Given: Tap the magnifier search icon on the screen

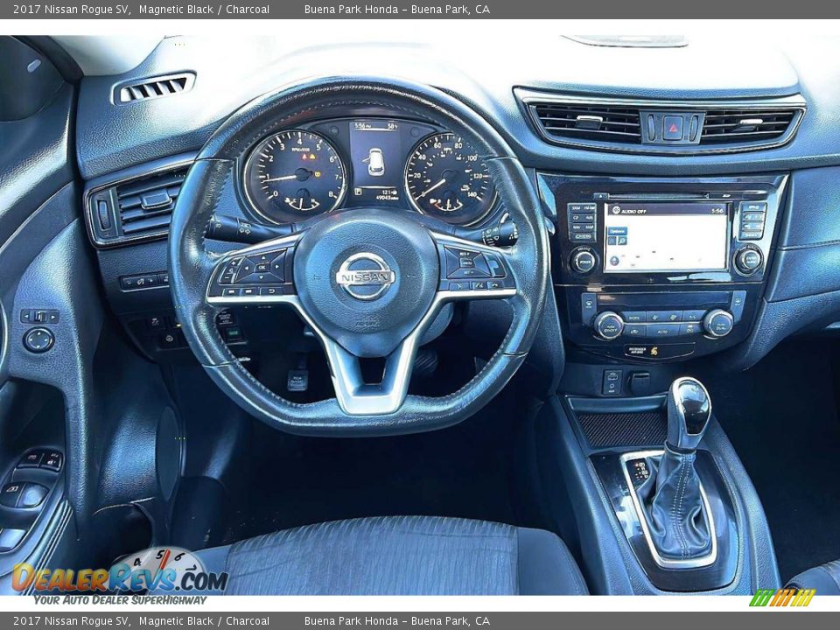Looking at the screenshot, I should point(622,241).
